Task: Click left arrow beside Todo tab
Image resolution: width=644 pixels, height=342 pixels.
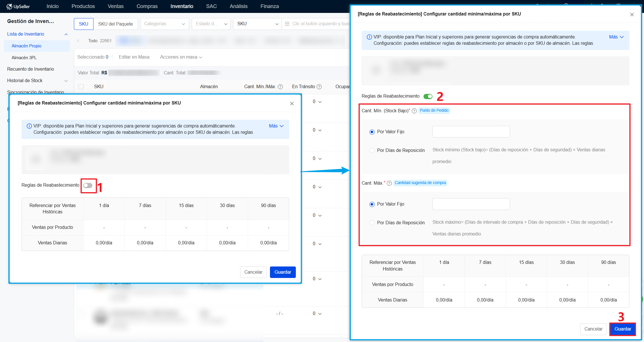Action: click(x=78, y=41)
